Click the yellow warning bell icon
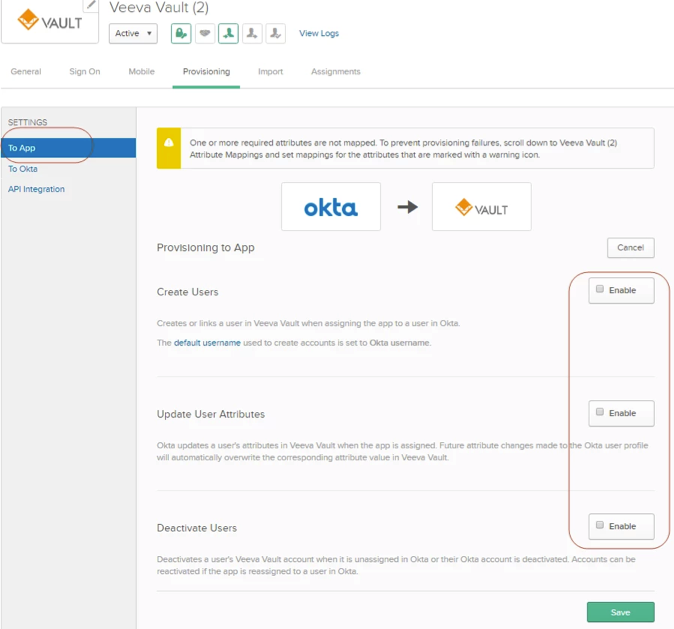This screenshot has width=674, height=629. point(169,143)
